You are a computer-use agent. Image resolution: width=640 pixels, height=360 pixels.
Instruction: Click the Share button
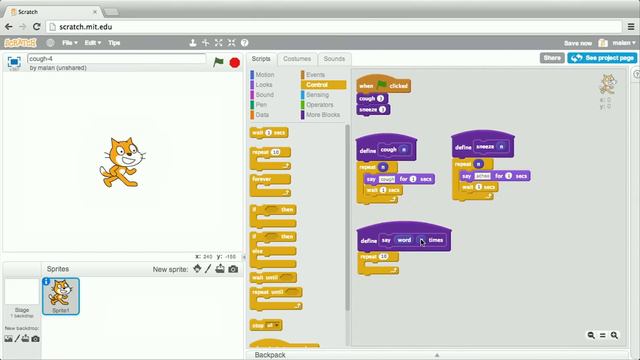coord(552,58)
